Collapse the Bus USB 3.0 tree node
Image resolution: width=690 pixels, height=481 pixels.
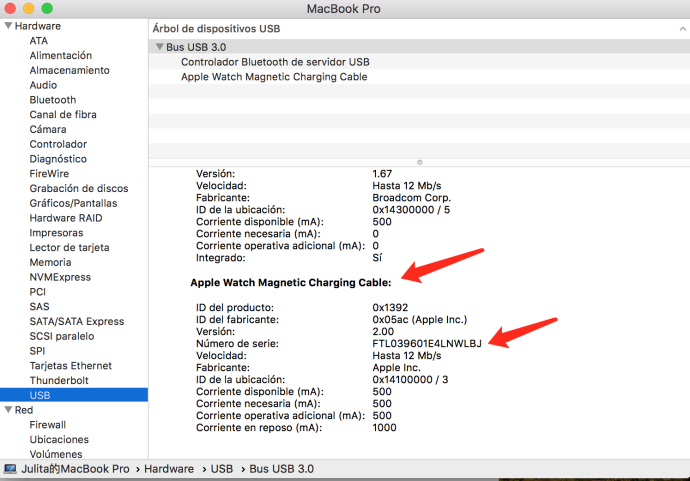click(x=160, y=47)
